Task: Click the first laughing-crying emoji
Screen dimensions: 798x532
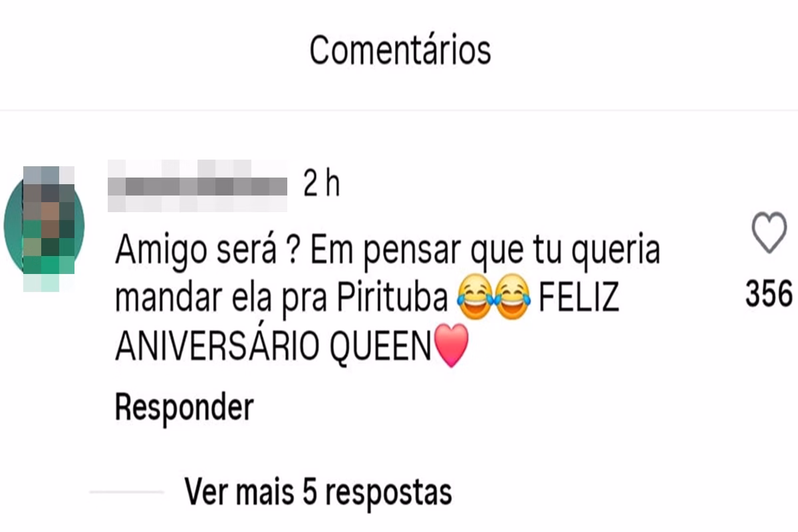Action: click(x=475, y=300)
